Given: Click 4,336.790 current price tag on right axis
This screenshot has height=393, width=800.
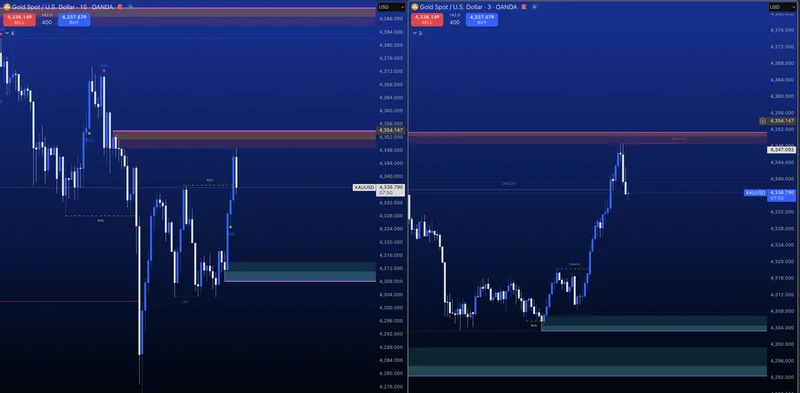Looking at the screenshot, I should 782,195.
